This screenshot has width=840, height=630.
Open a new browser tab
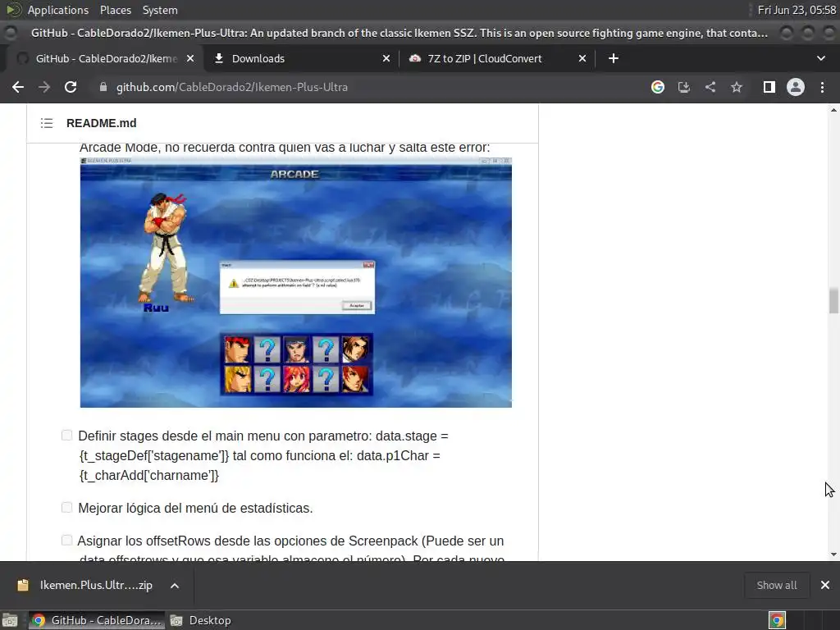tap(614, 58)
